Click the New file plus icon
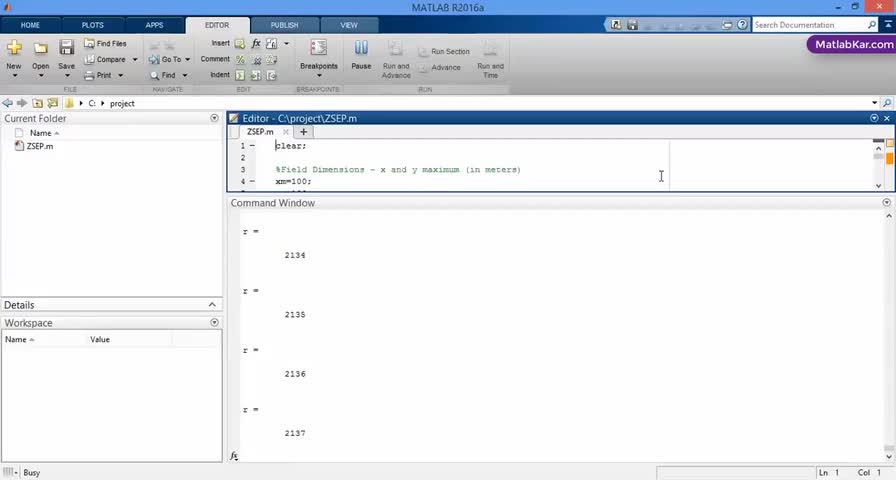 [14, 48]
